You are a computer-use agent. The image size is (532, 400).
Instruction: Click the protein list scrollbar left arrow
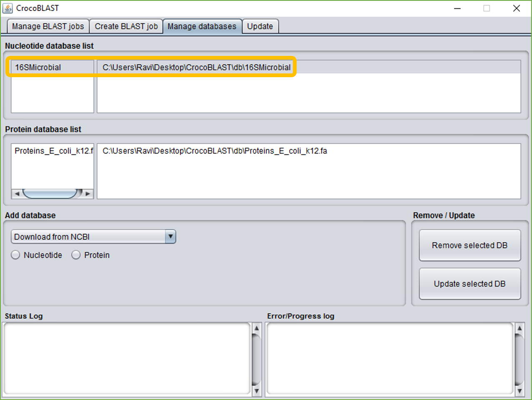pyautogui.click(x=17, y=194)
